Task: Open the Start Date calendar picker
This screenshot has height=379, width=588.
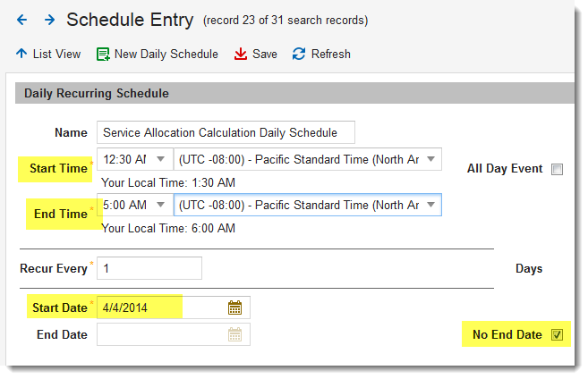Action: click(234, 307)
